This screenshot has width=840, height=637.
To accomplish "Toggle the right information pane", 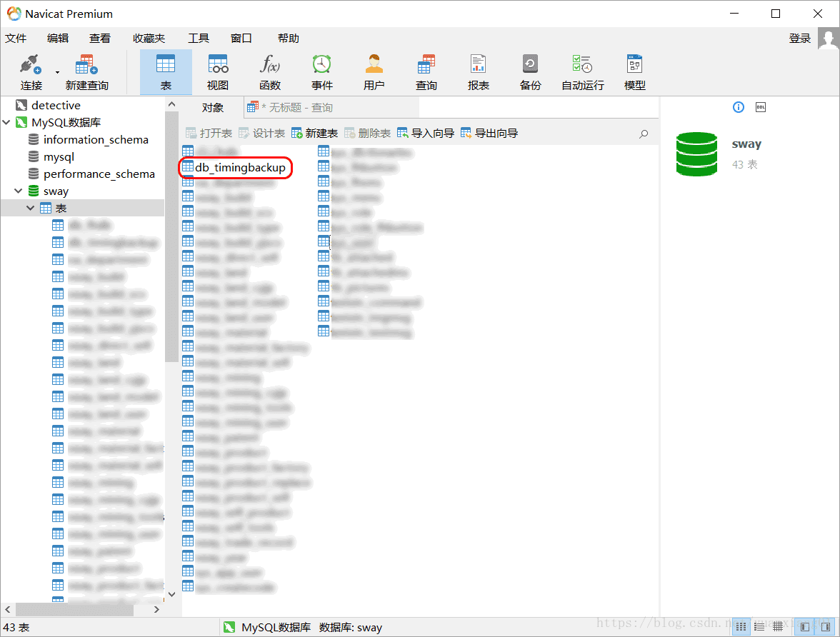I will (x=826, y=627).
